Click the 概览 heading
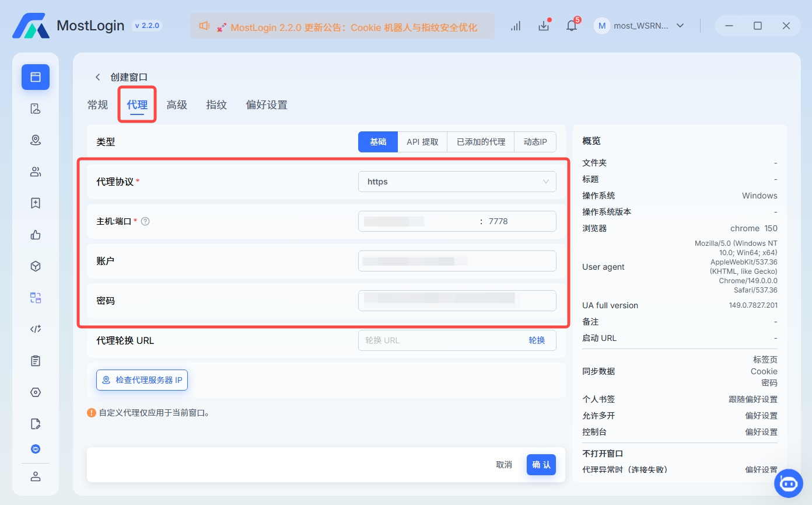 591,141
